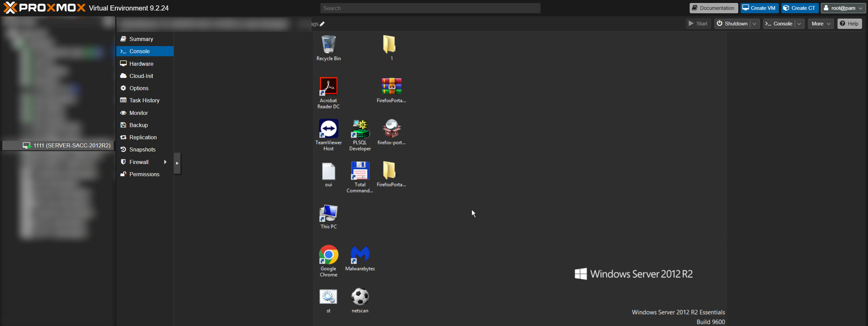Open the Hardware section
868x326 pixels.
pyautogui.click(x=145, y=64)
